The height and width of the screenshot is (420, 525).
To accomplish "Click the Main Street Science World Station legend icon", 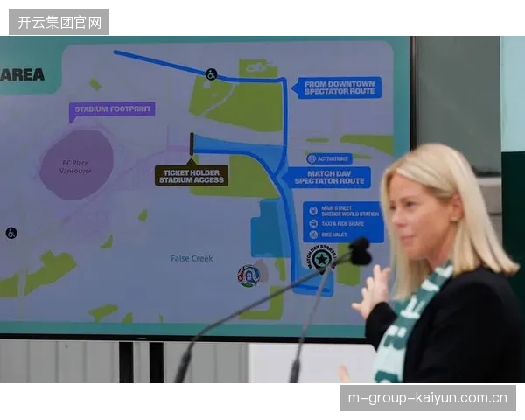I will point(313,211).
